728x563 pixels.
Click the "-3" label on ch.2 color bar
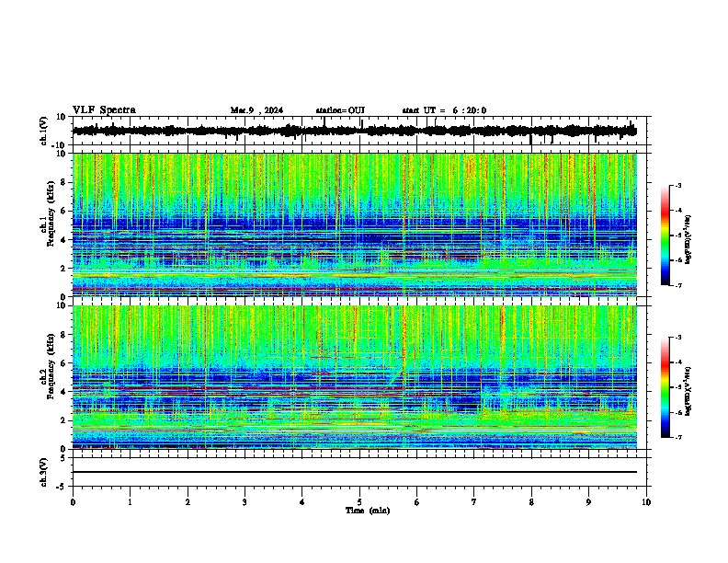click(678, 338)
